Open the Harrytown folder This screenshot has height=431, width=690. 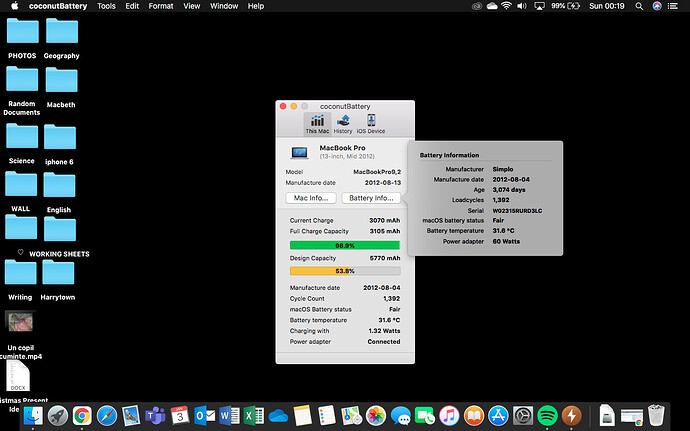click(x=58, y=273)
